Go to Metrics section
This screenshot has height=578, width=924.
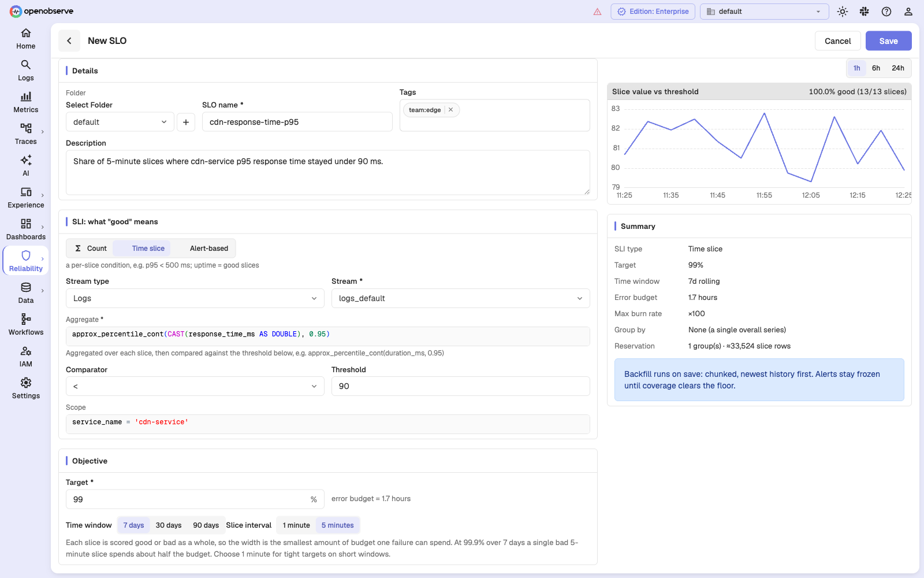click(x=25, y=102)
